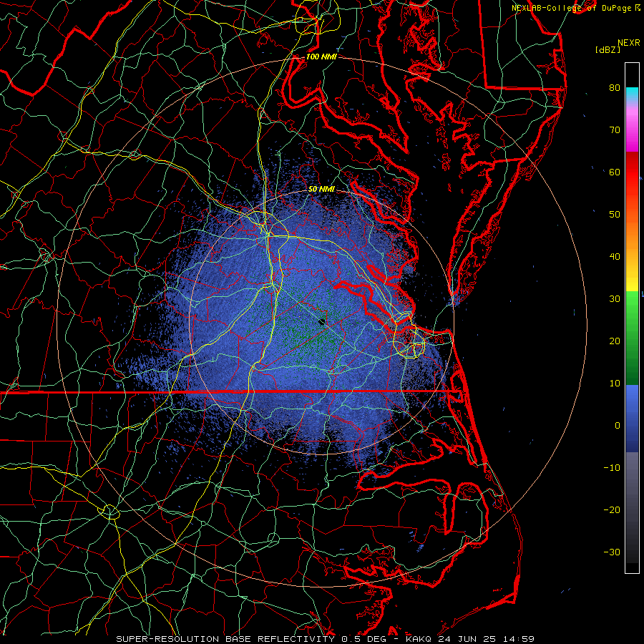The height and width of the screenshot is (644, 644).
Task: Click the cyan top of the color bar
Action: click(632, 94)
